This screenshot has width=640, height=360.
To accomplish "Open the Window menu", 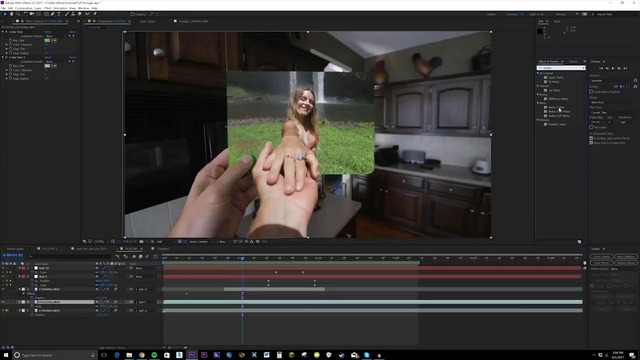I will click(x=83, y=8).
